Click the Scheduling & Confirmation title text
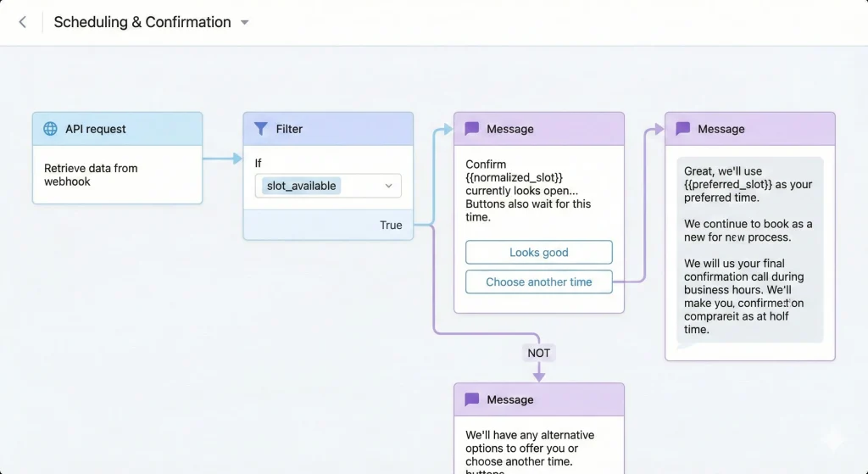This screenshot has width=868, height=474. (142, 23)
